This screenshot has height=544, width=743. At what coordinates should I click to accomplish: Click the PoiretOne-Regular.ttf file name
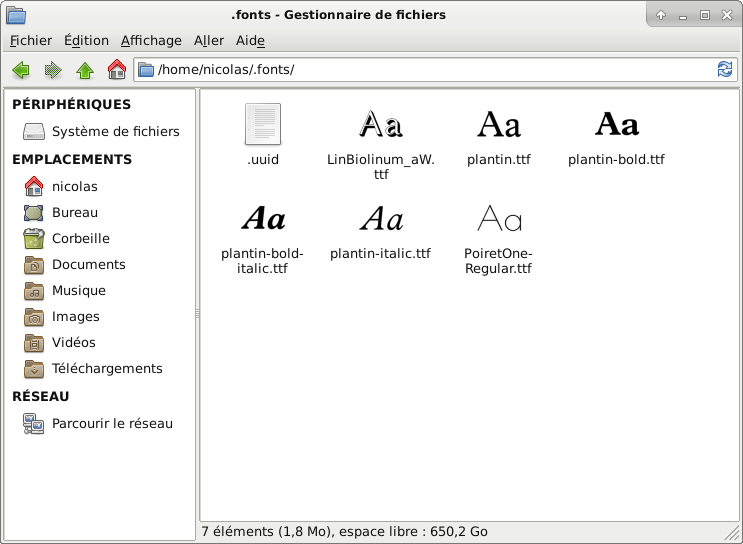[x=498, y=261]
